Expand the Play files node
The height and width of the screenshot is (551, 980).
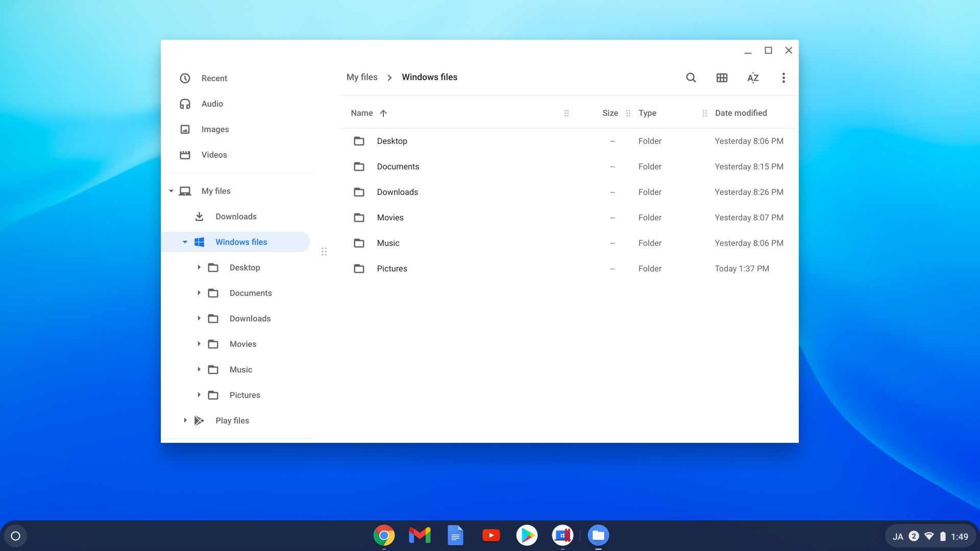pyautogui.click(x=185, y=420)
